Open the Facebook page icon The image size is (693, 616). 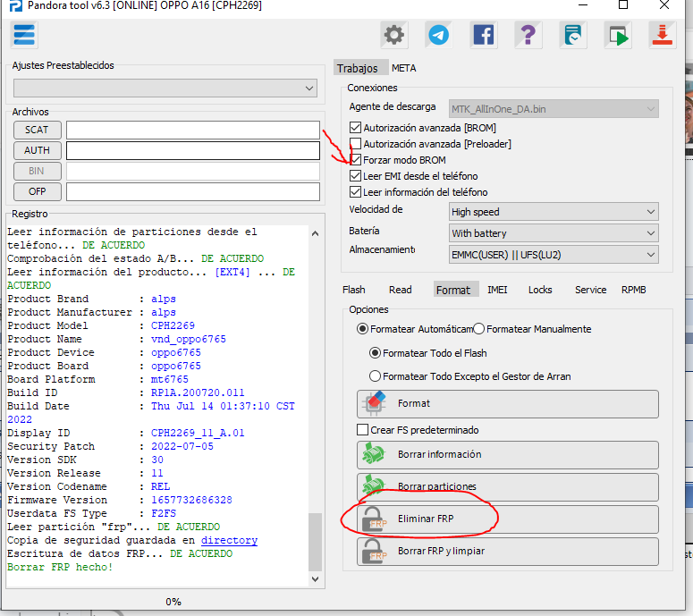pyautogui.click(x=484, y=35)
